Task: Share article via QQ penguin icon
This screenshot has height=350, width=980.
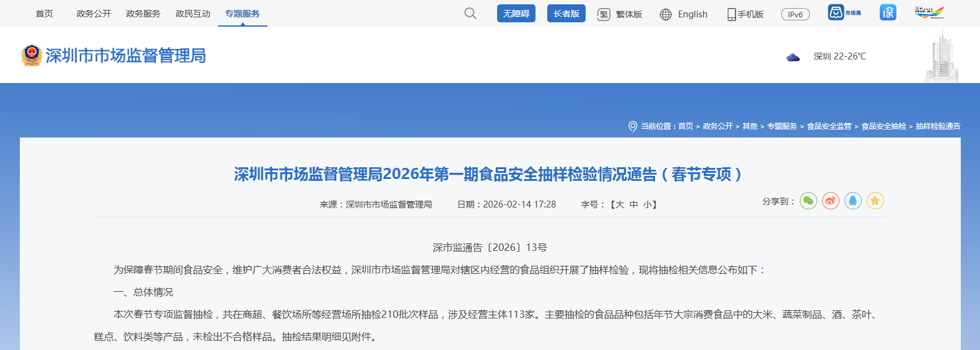Action: pyautogui.click(x=853, y=201)
